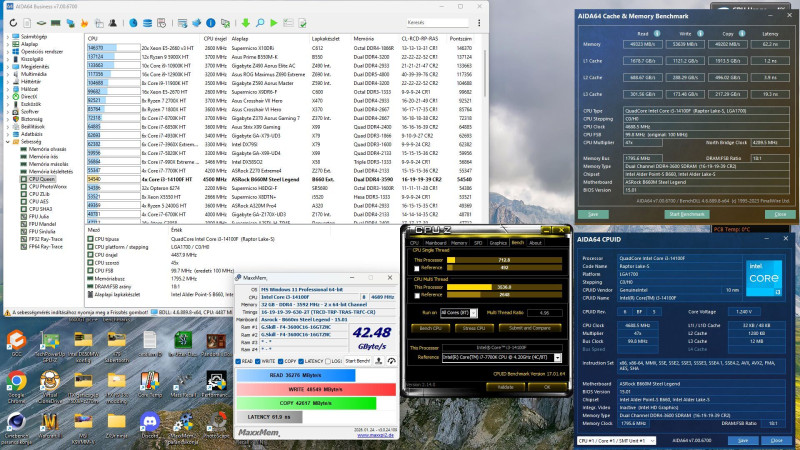Open the Discord desktop shortcut
Image resolution: width=800 pixels, height=450 pixels.
click(x=150, y=421)
